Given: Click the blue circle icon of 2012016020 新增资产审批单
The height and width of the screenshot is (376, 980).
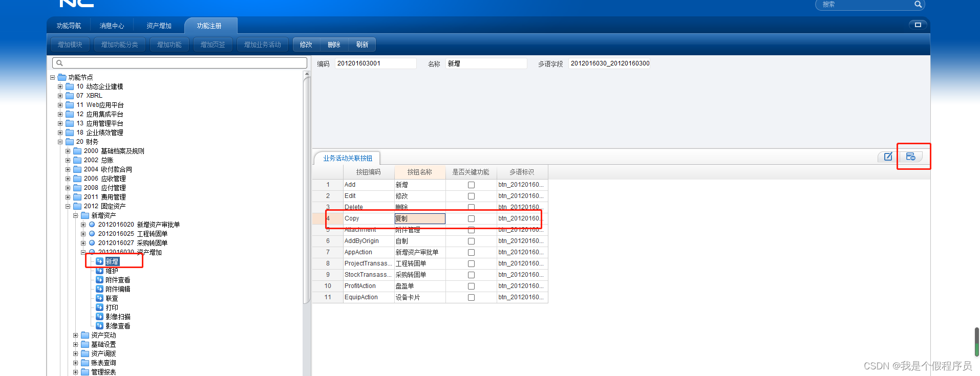Looking at the screenshot, I should pos(92,225).
